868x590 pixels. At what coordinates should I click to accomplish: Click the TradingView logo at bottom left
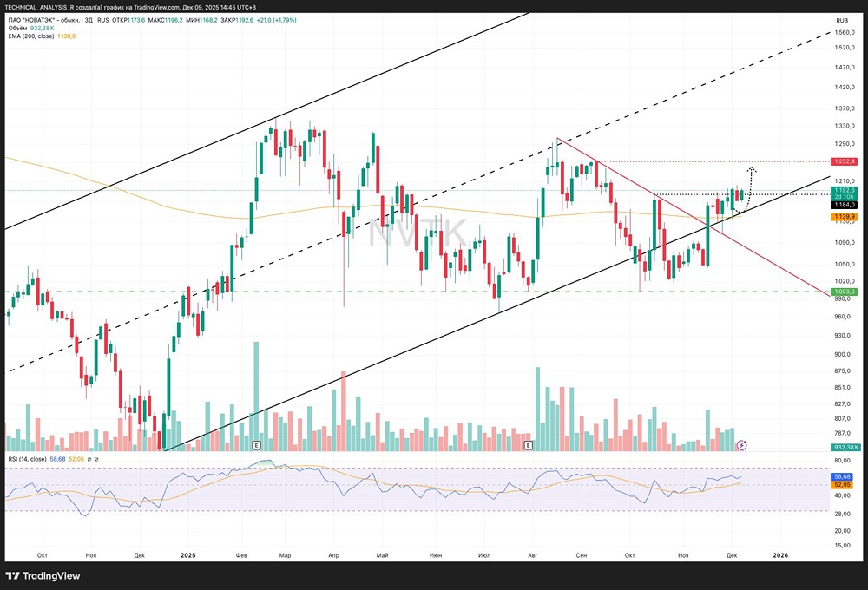coord(43,575)
